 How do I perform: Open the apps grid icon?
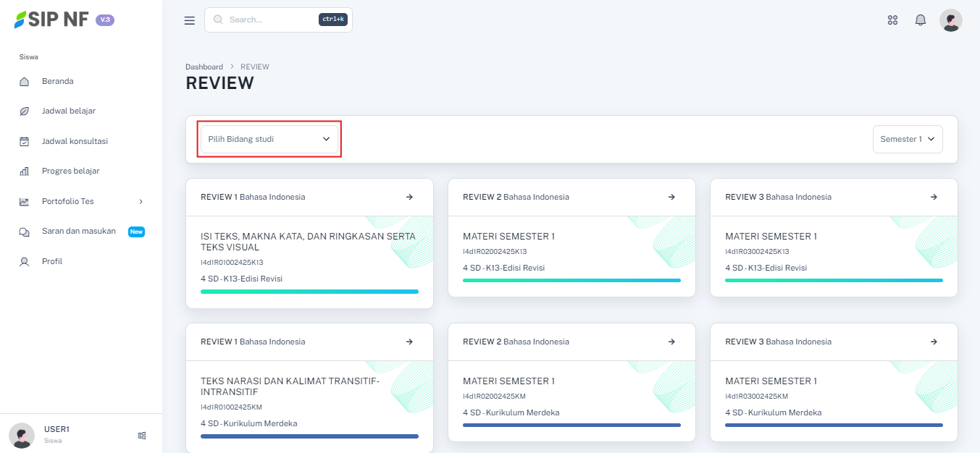(x=892, y=20)
